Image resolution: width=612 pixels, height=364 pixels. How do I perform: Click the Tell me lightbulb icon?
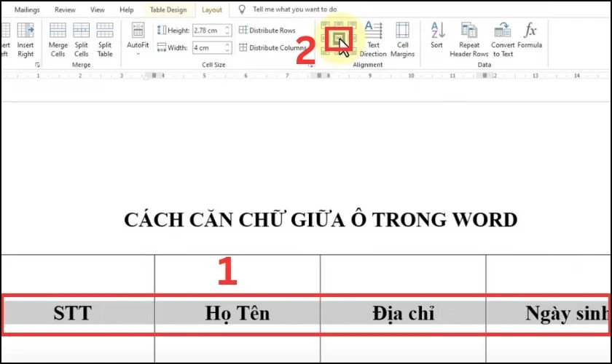(x=242, y=9)
